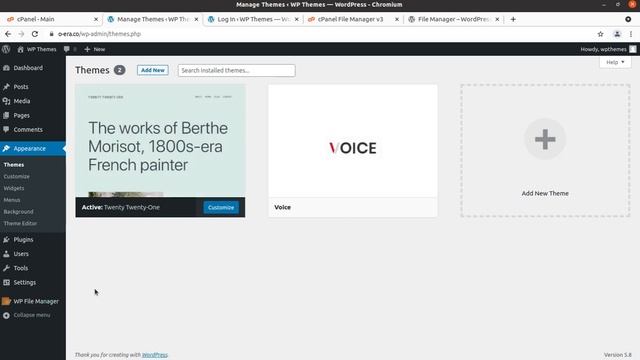Click the Settings icon in sidebar
Screen dimensions: 640x360
(6, 282)
